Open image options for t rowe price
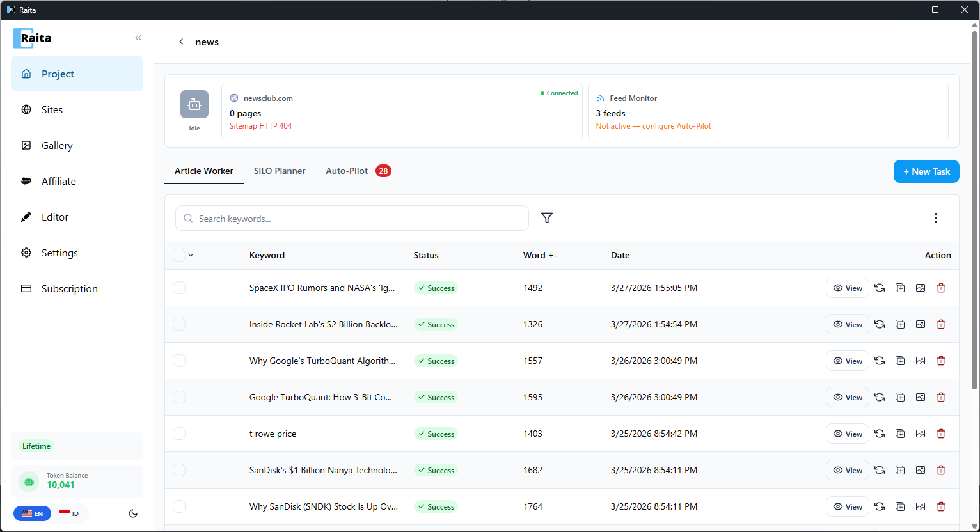This screenshot has width=980, height=532. (x=921, y=434)
